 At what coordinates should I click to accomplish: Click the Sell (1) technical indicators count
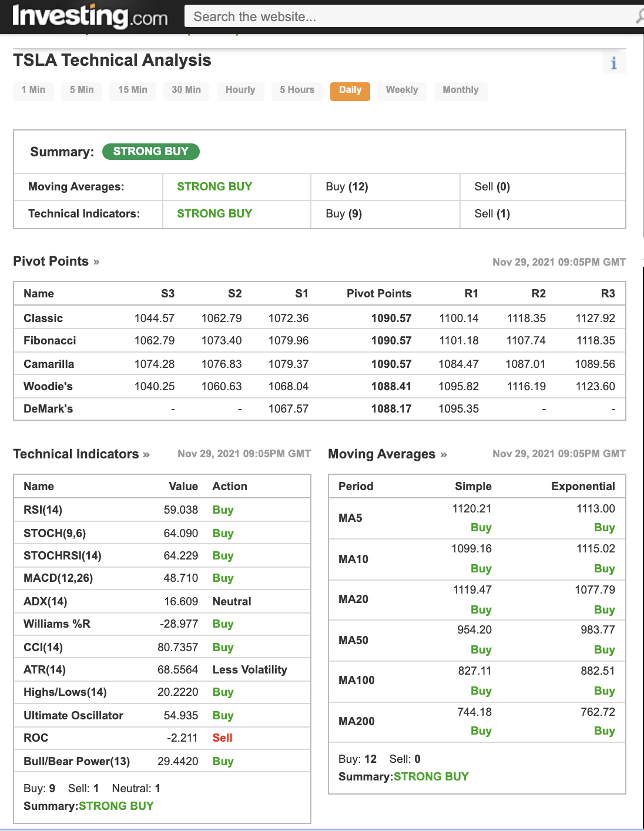click(x=492, y=214)
